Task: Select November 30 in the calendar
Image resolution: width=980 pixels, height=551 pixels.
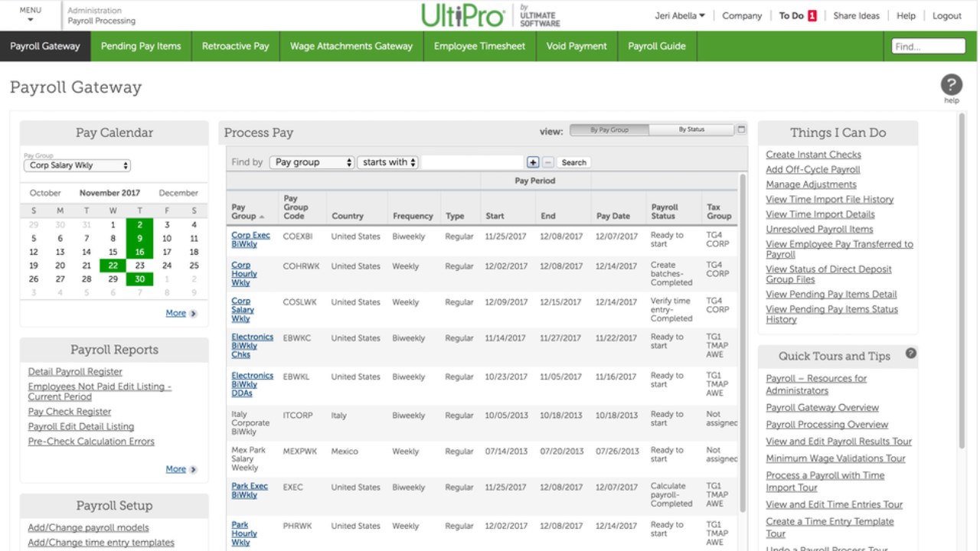Action: tap(139, 279)
